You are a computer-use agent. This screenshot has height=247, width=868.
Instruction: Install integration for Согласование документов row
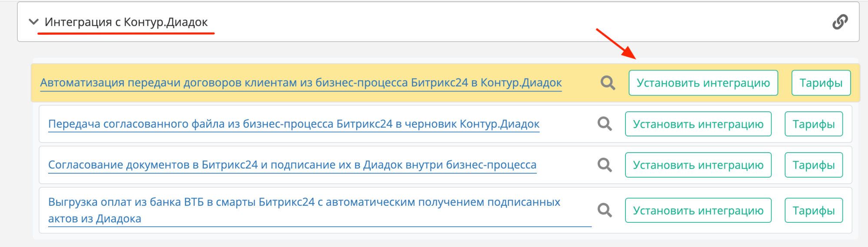click(x=698, y=165)
